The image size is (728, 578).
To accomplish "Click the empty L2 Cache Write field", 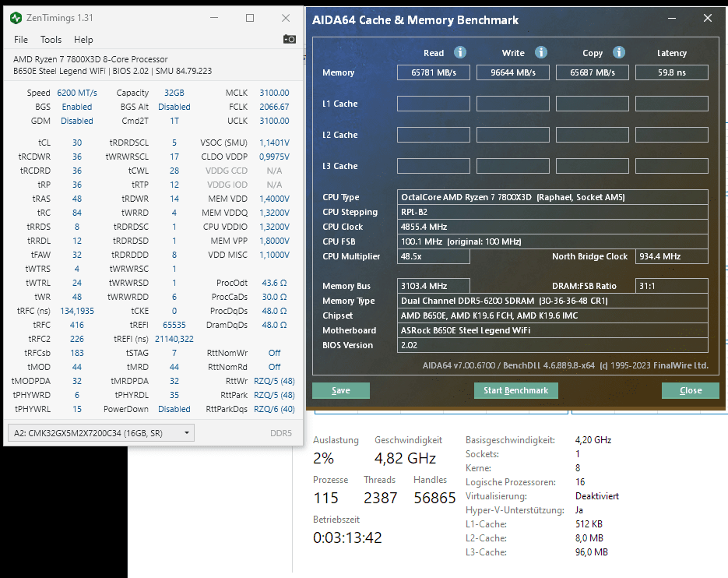I will tap(513, 135).
